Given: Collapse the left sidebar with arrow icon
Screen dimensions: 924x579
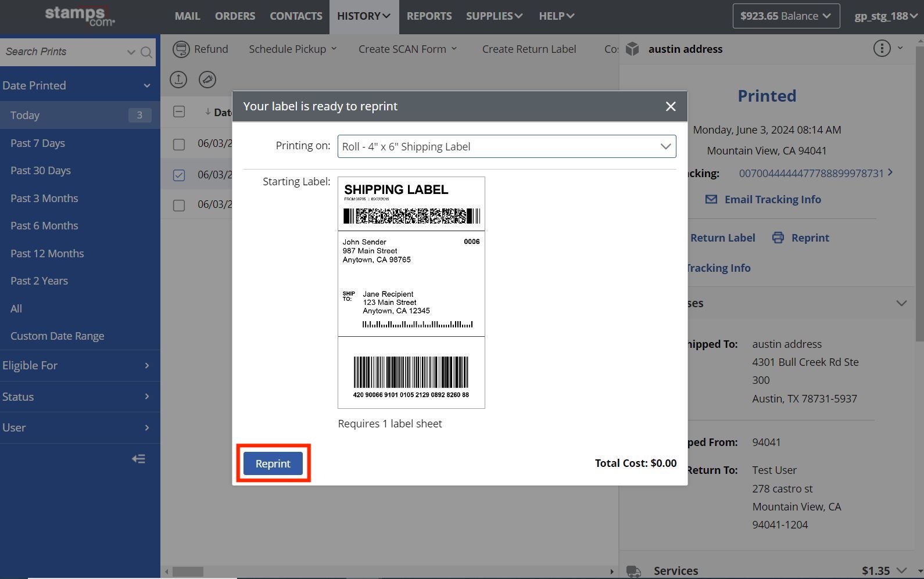Looking at the screenshot, I should click(138, 459).
